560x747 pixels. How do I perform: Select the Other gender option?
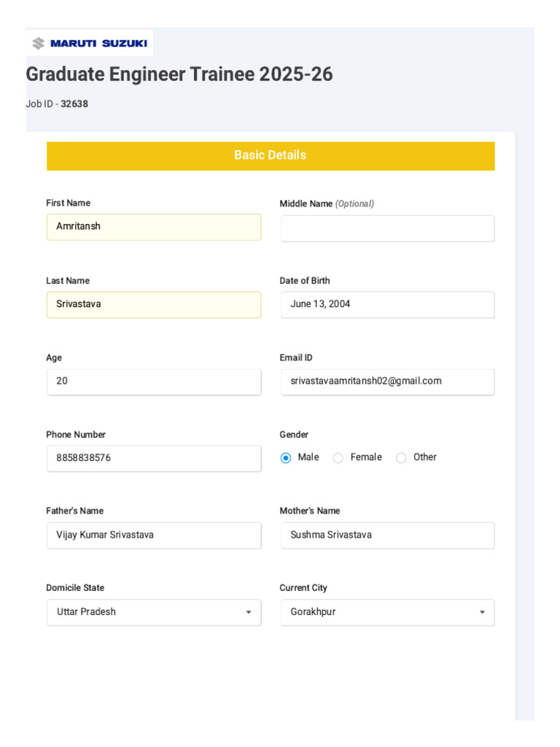pyautogui.click(x=401, y=458)
